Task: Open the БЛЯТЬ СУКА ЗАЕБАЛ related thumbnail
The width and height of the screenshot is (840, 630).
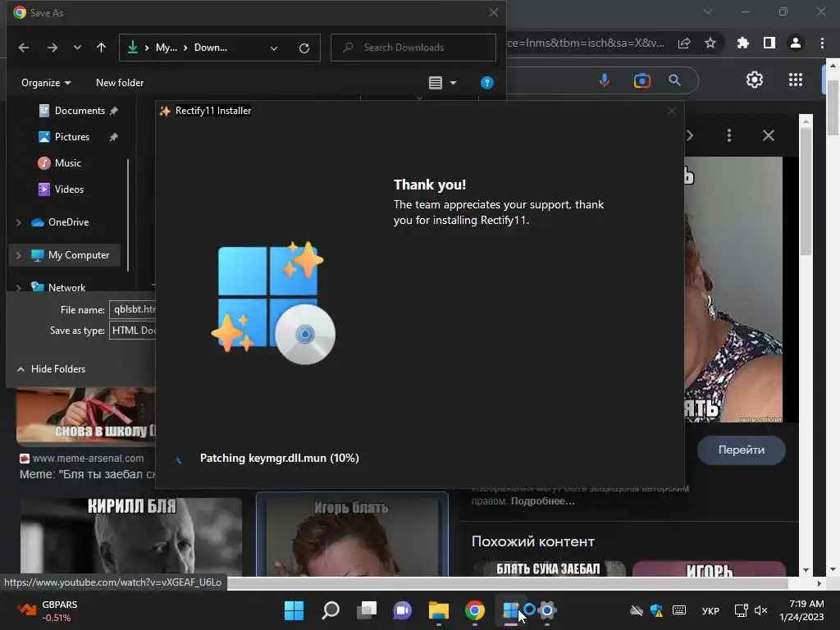Action: click(x=549, y=569)
